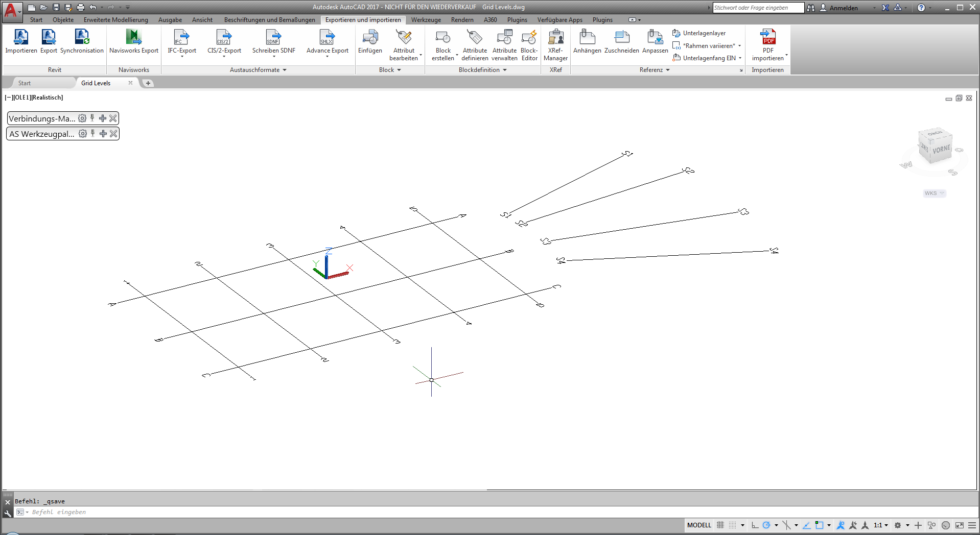Expand the Austauschformate panel

point(258,70)
